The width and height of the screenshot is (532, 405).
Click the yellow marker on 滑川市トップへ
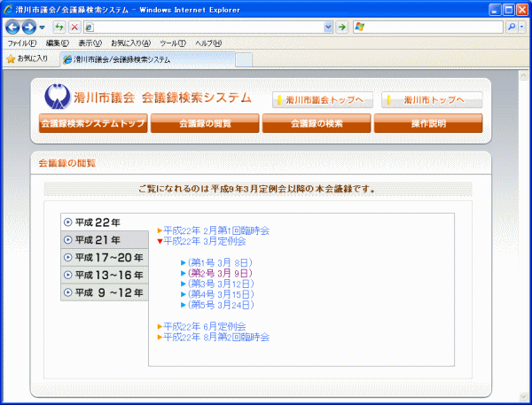tap(389, 100)
